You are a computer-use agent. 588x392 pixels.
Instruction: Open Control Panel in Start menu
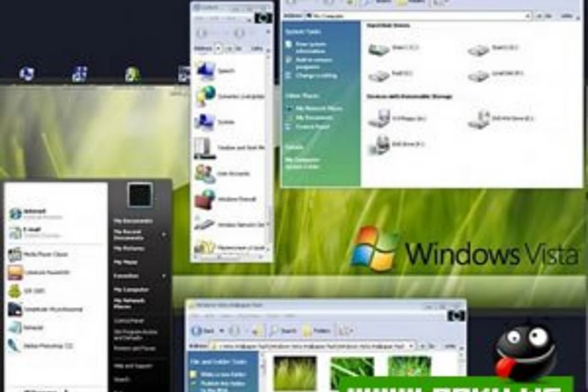128,320
